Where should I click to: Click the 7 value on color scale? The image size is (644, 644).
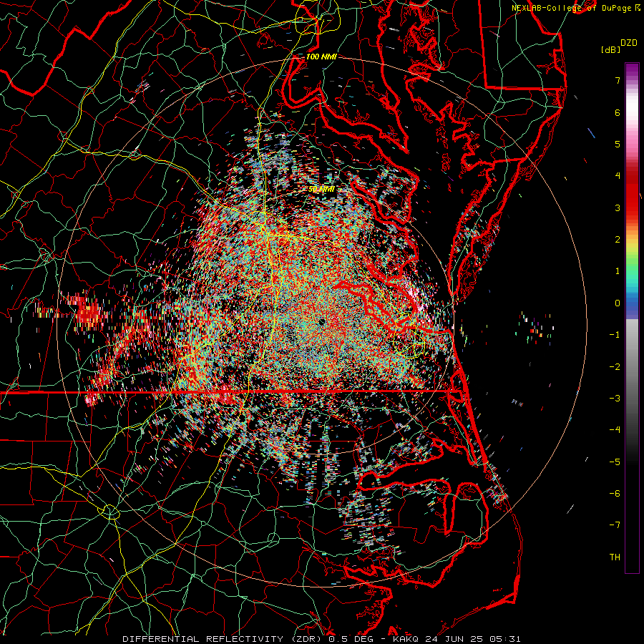pos(618,80)
